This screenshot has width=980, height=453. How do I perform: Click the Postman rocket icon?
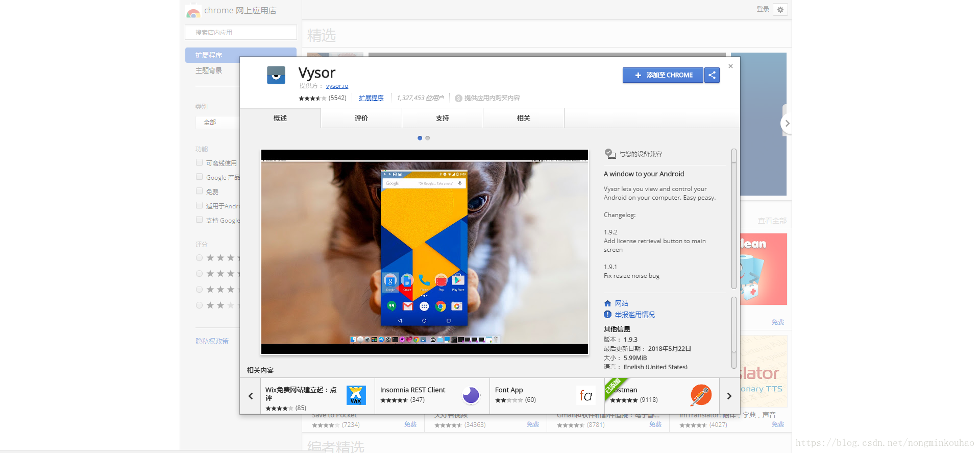point(701,395)
